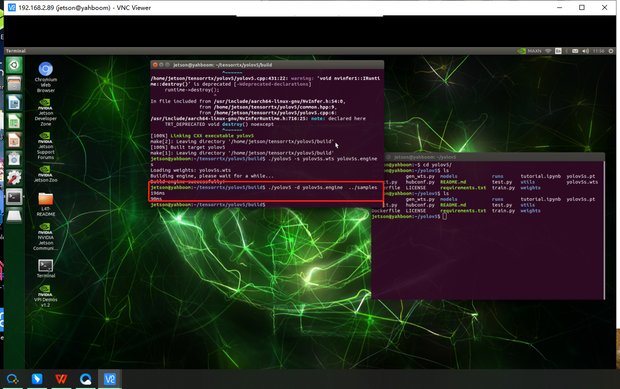This screenshot has height=389, width=620.
Task: Open the Jetson Zoo desktop shortcut
Action: pos(45,174)
